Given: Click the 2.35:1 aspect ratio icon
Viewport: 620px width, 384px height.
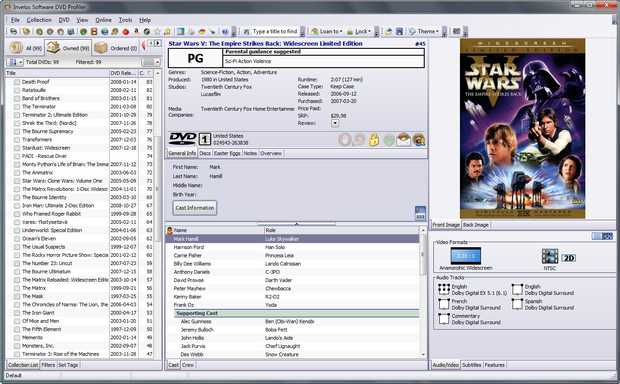Looking at the screenshot, I should [x=466, y=256].
